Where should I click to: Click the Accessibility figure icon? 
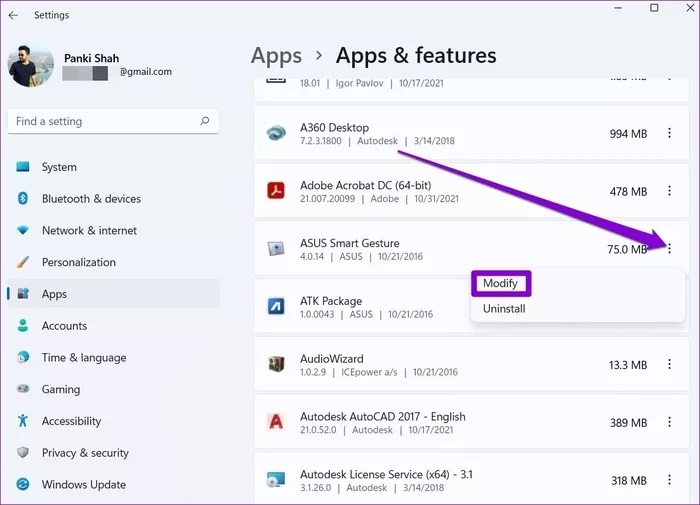pos(23,421)
